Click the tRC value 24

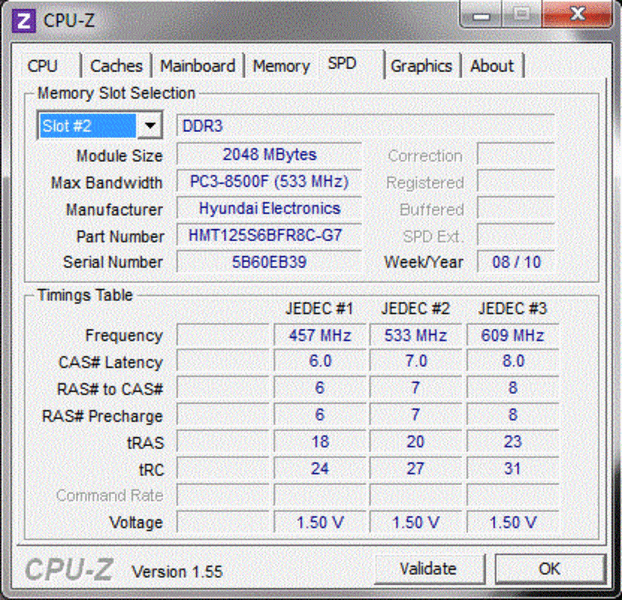(320, 469)
